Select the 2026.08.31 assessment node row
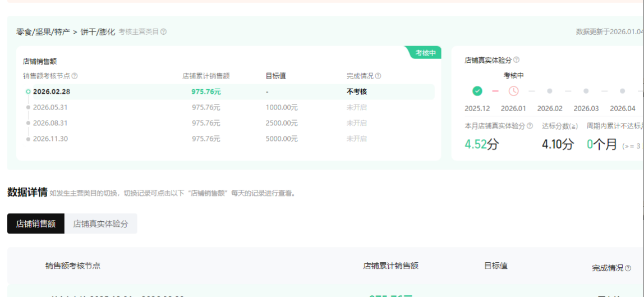The width and height of the screenshot is (644, 297). 50,123
